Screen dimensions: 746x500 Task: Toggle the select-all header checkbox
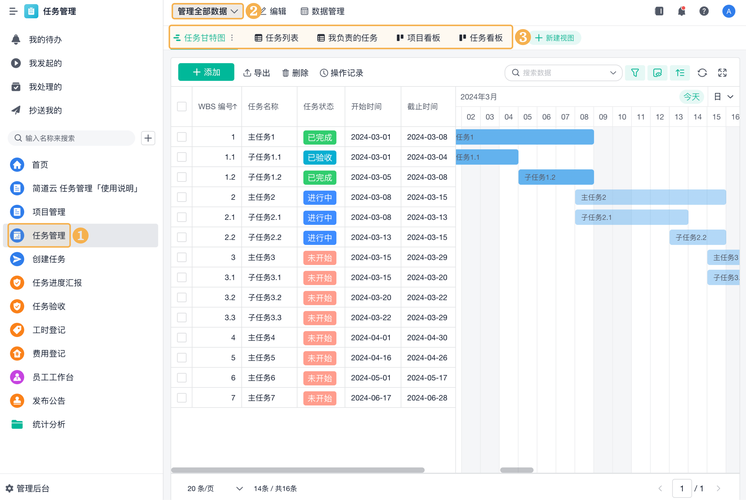(x=182, y=106)
